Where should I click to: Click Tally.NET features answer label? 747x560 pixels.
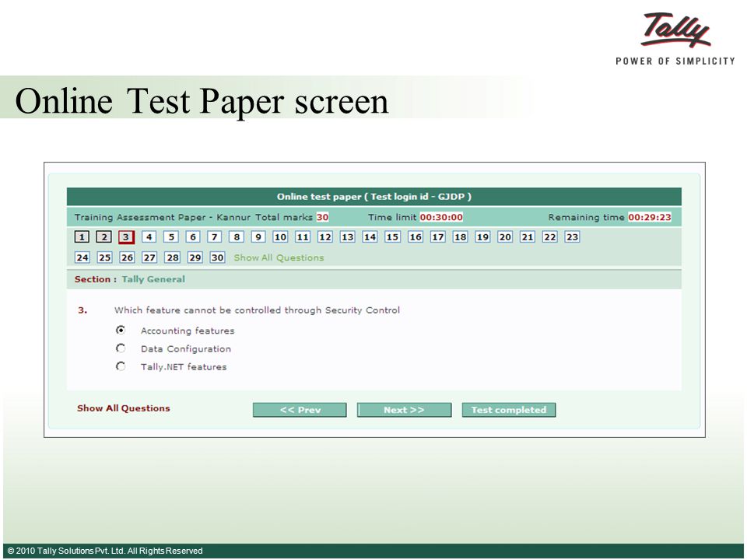click(184, 366)
